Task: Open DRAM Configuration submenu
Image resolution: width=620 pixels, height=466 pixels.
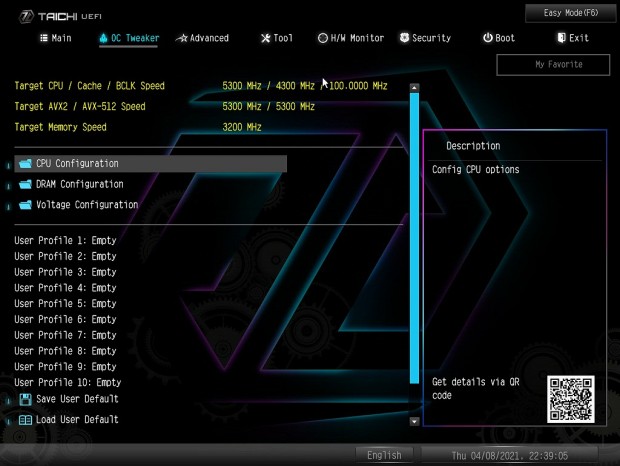Action: pyautogui.click(x=79, y=184)
